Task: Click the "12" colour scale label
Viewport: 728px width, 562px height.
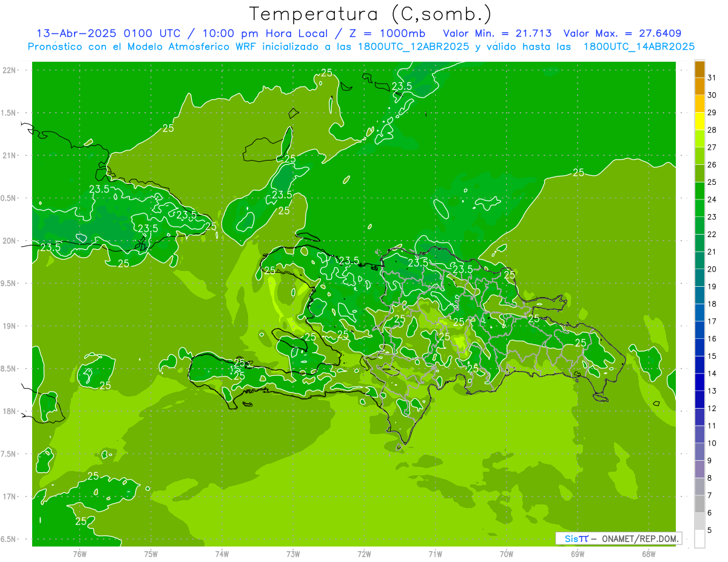Action: tap(712, 409)
